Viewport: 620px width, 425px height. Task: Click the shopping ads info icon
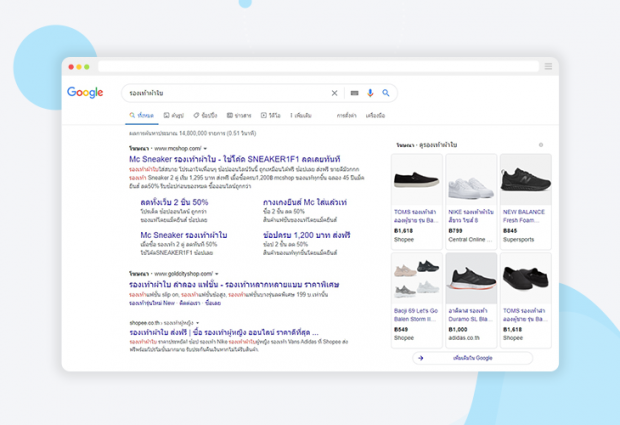coord(541,145)
